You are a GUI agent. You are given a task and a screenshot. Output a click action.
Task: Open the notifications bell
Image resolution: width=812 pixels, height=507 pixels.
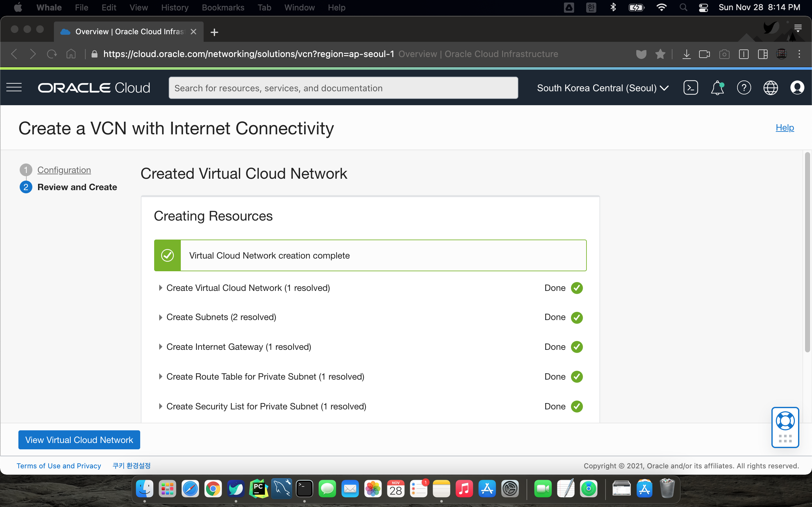(717, 88)
